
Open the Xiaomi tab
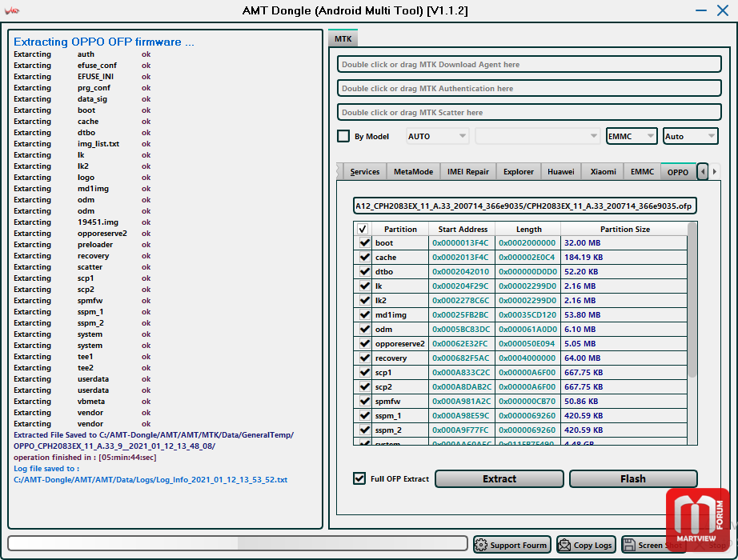tap(603, 172)
